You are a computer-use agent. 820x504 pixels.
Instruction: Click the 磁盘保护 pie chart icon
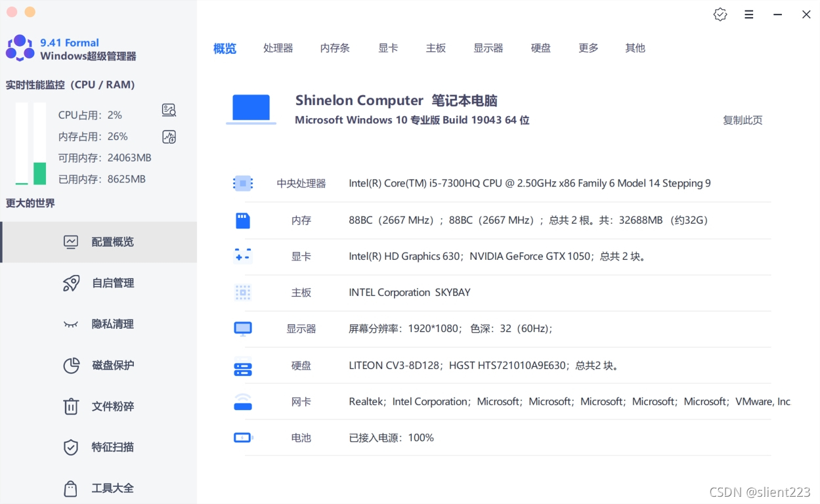pyautogui.click(x=71, y=365)
